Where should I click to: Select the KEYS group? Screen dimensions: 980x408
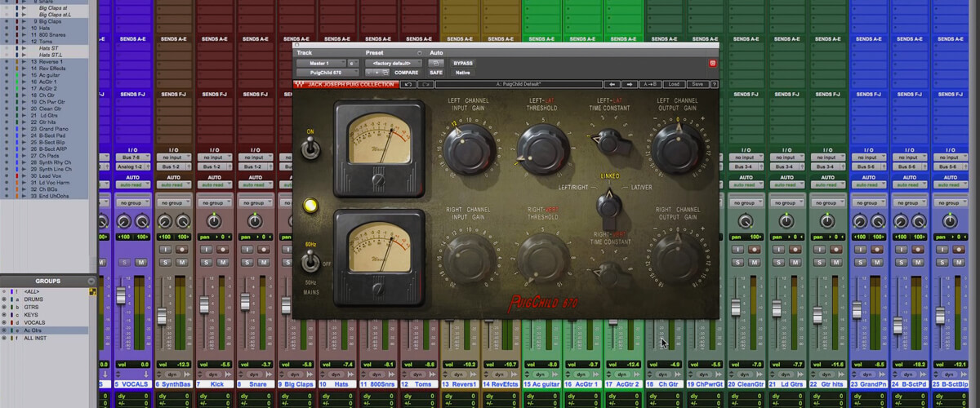(33, 314)
